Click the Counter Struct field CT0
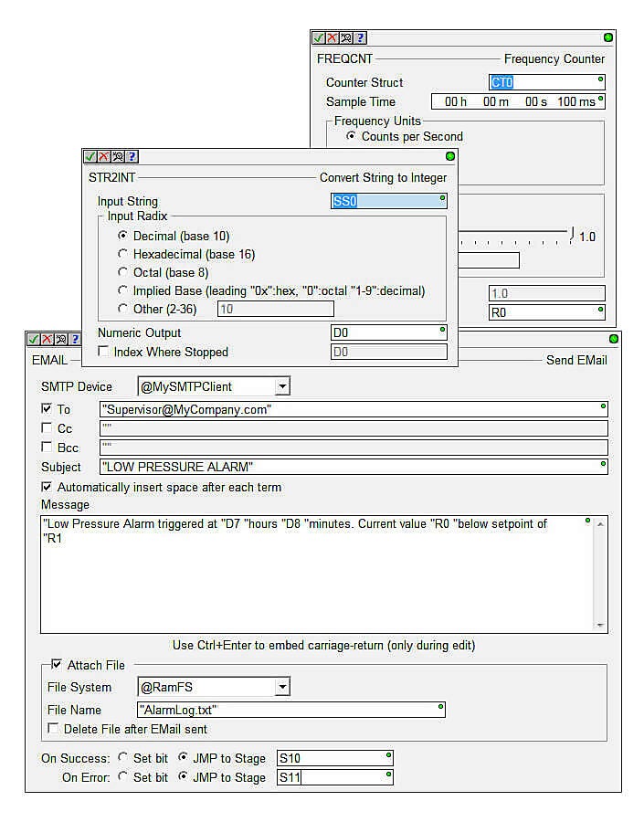 [546, 82]
